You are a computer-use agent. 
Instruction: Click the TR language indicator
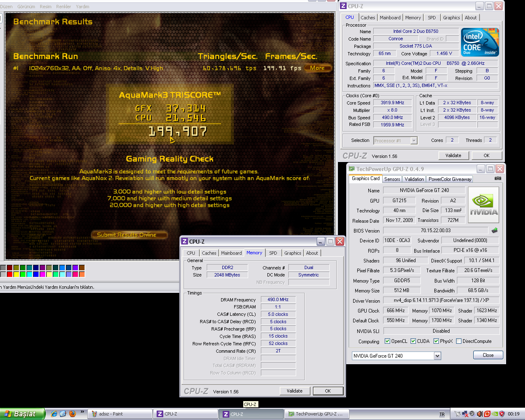click(x=442, y=414)
